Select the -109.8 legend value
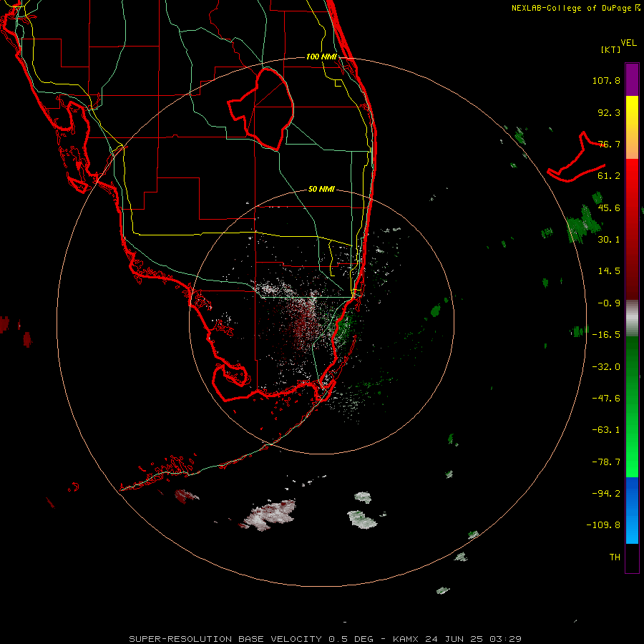 [x=604, y=525]
